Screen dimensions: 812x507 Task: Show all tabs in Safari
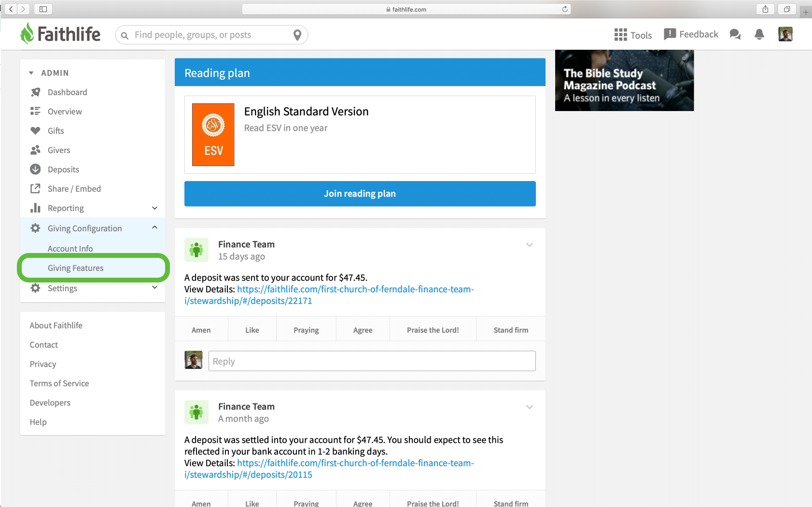pos(787,9)
